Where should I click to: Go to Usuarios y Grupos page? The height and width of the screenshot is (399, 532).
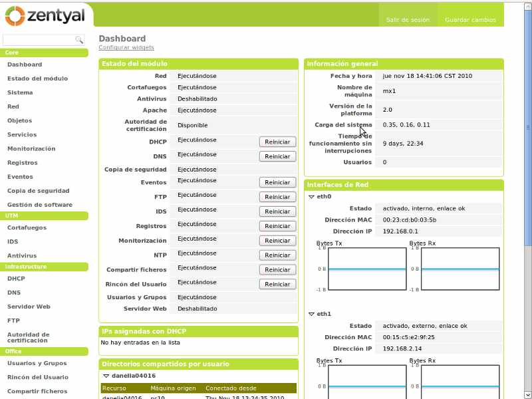pos(37,363)
